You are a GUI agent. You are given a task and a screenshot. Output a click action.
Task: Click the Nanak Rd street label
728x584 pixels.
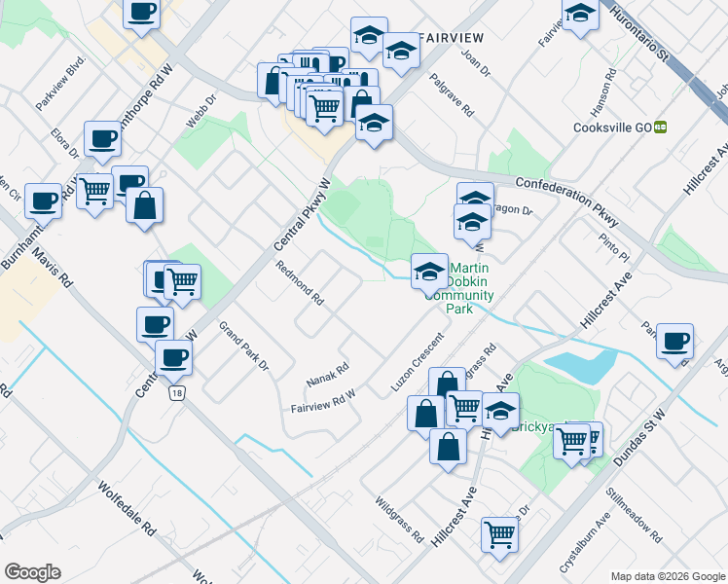coord(328,376)
